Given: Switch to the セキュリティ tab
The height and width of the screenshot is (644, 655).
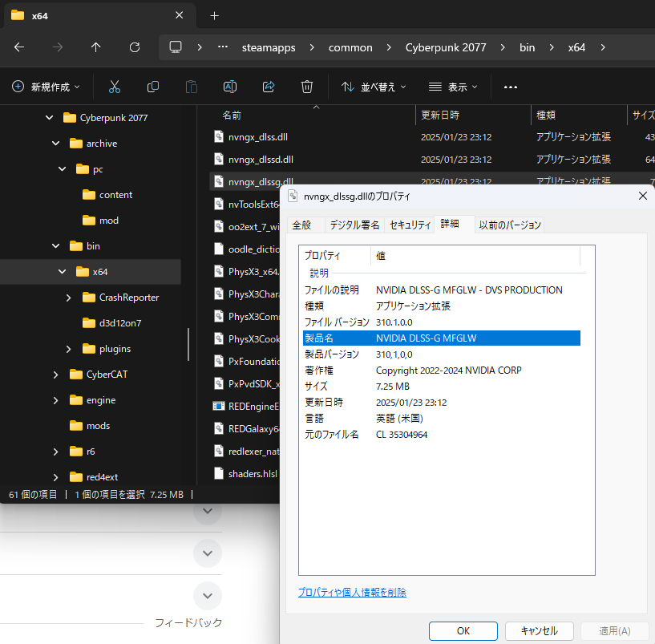Looking at the screenshot, I should (x=410, y=225).
